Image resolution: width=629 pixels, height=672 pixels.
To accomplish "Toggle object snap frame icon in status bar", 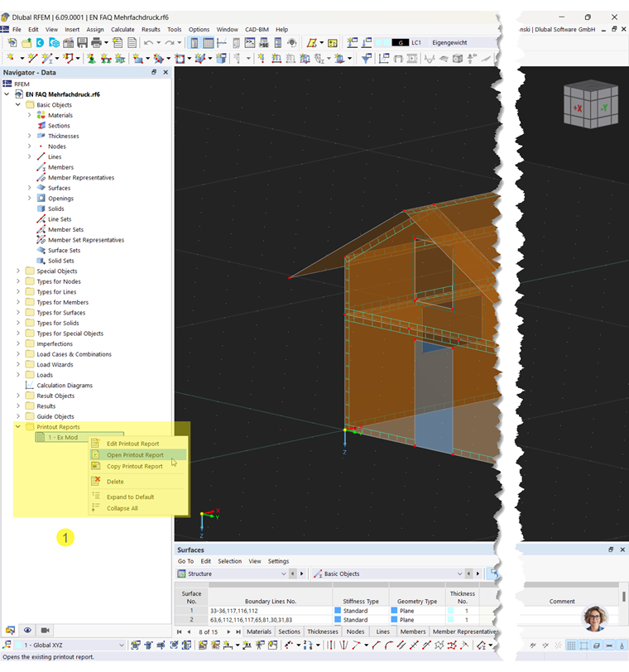I will [584, 645].
